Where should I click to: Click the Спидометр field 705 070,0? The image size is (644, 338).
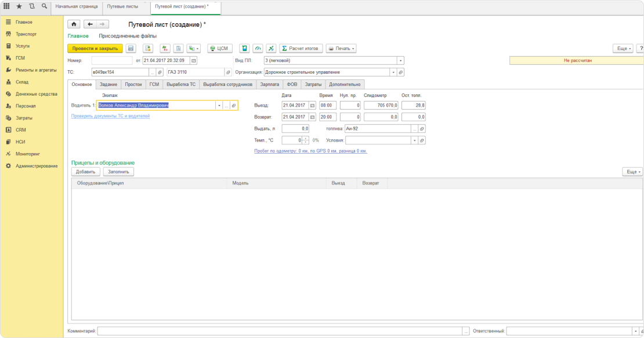pos(381,106)
